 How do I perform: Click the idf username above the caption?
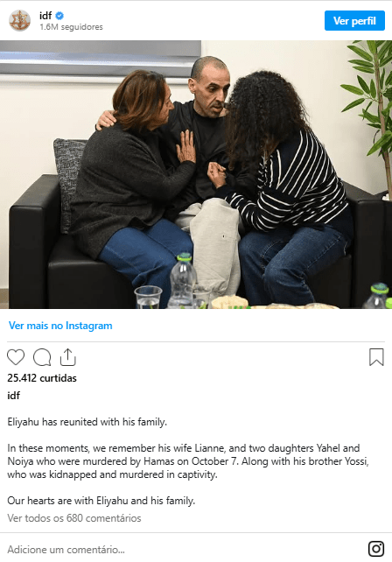pos(14,396)
